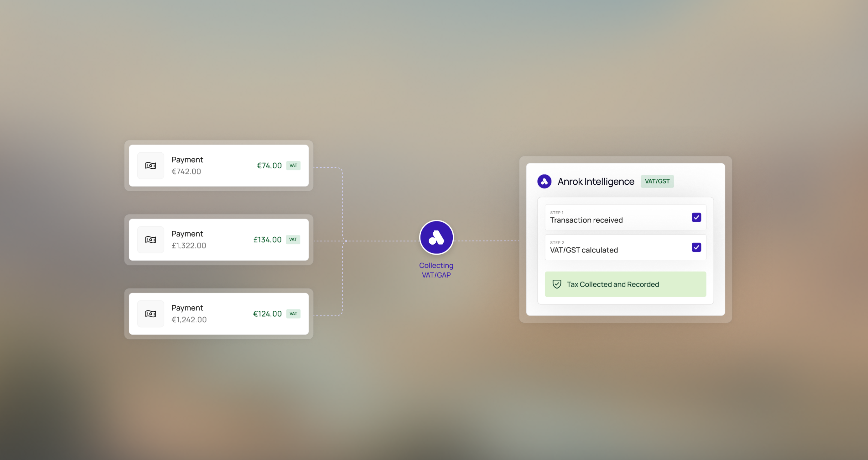Click the VAT/GST calculated step text

584,250
